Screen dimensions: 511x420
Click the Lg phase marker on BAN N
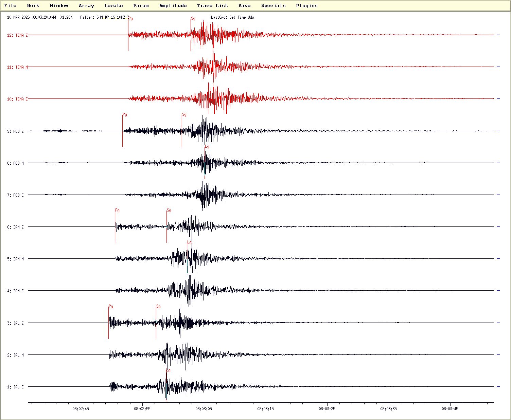click(188, 258)
